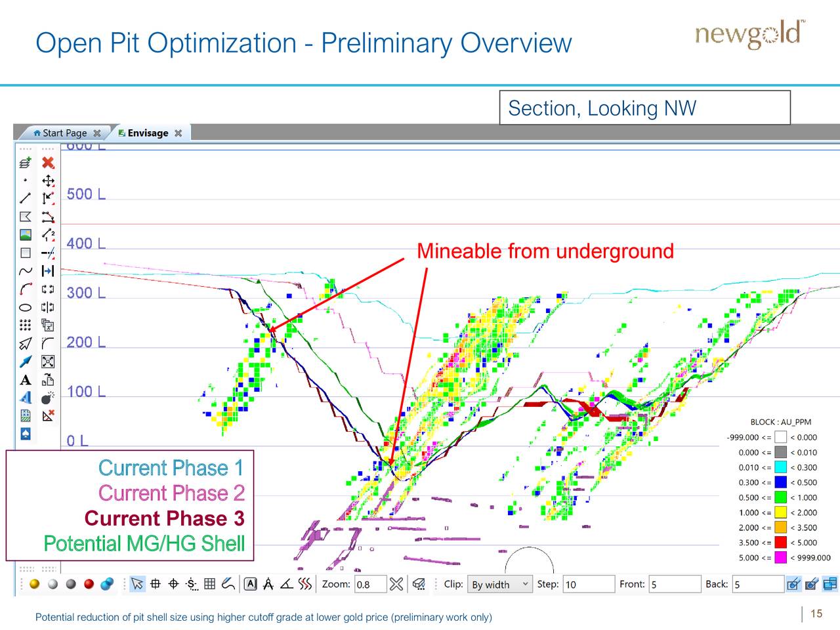Click the yellow sphere render button at bottom left
Viewport: 840px width, 630px height.
(x=33, y=584)
